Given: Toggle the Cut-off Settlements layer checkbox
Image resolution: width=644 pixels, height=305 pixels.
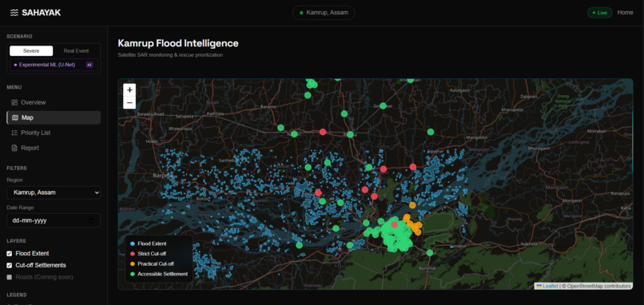Looking at the screenshot, I should 10,265.
